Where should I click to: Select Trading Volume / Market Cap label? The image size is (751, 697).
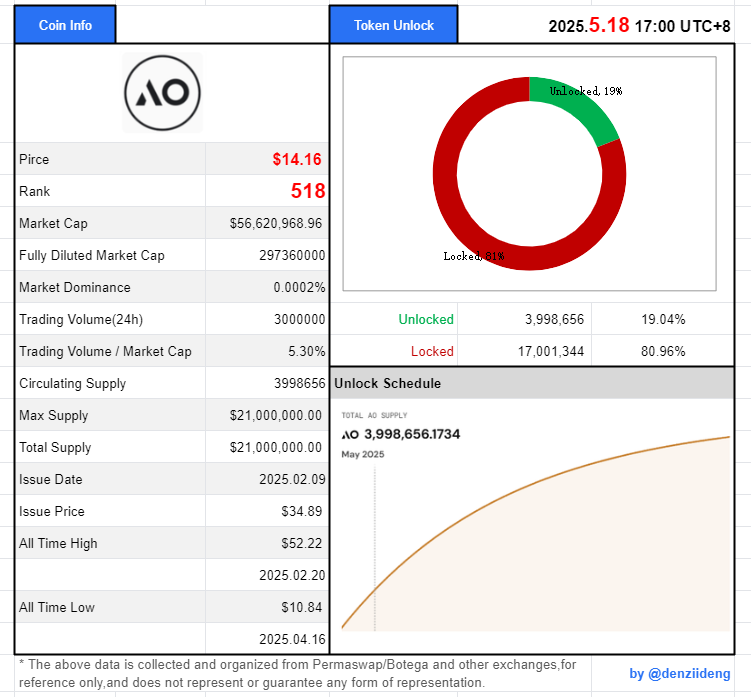tap(105, 352)
